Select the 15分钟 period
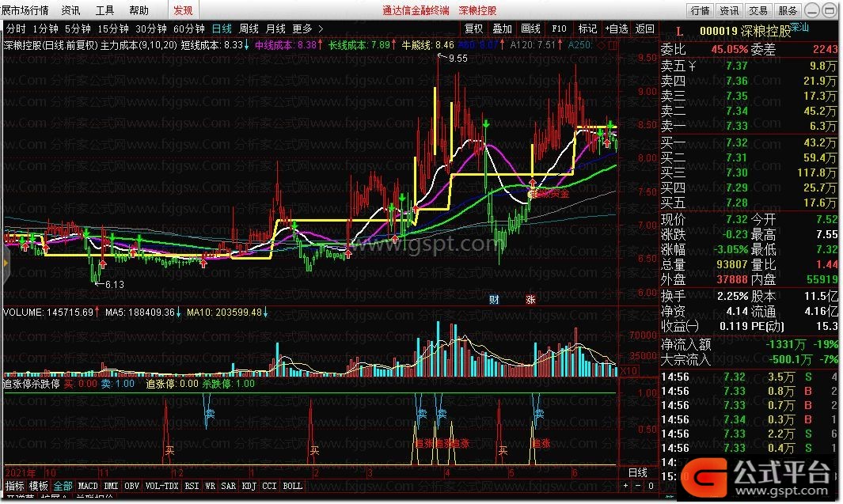The width and height of the screenshot is (843, 504). pyautogui.click(x=113, y=28)
